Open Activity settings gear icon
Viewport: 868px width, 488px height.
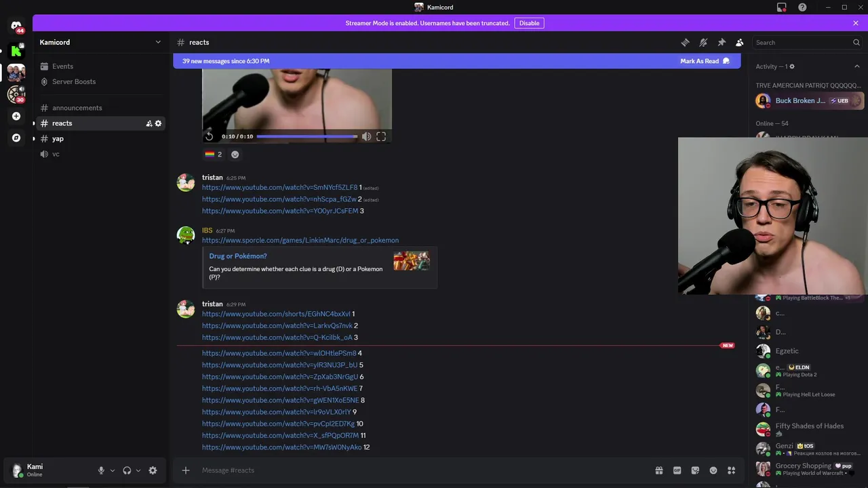[791, 66]
